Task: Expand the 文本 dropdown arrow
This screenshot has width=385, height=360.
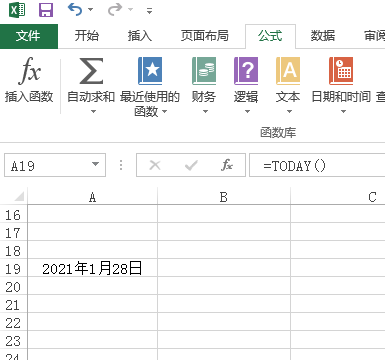Action: 289,112
